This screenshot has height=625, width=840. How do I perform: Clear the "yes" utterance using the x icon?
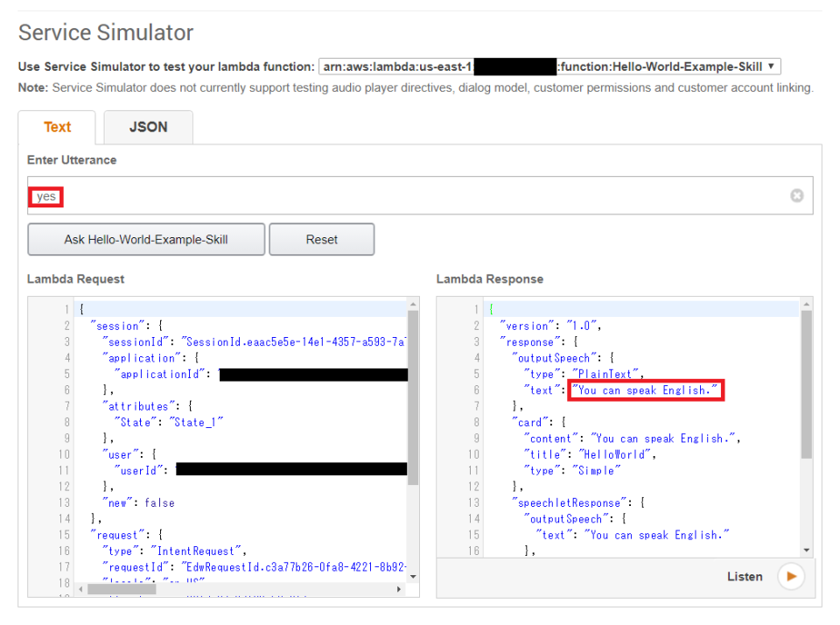(796, 195)
